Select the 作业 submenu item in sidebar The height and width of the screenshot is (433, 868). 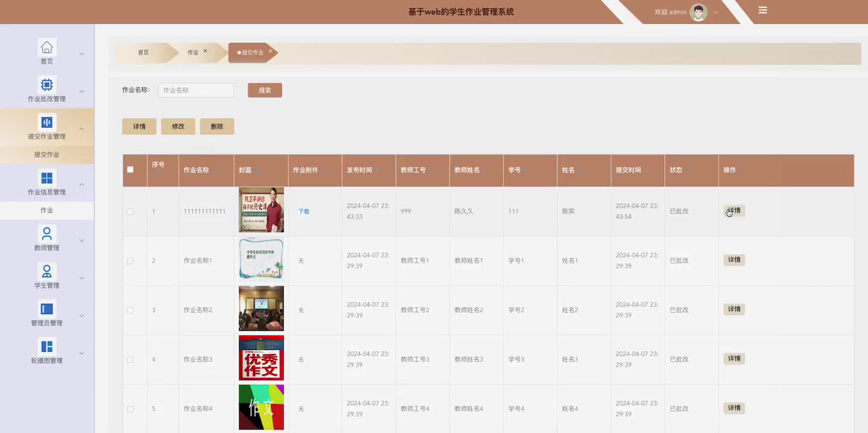coord(47,210)
